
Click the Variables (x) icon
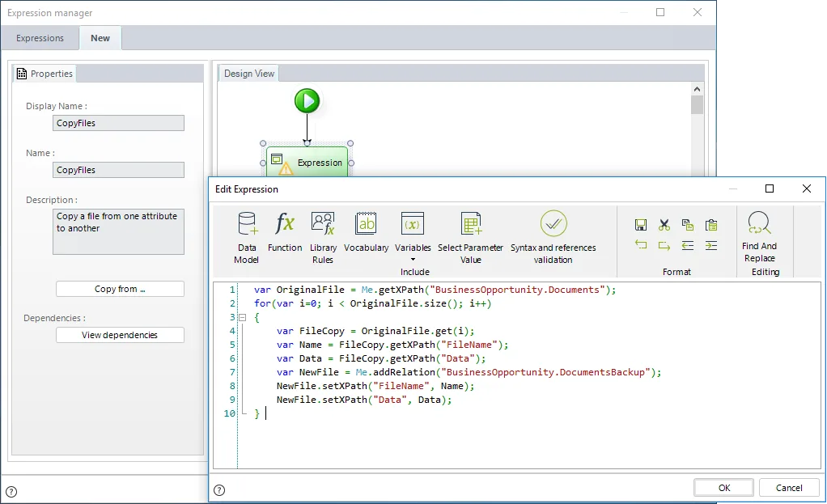(x=413, y=224)
